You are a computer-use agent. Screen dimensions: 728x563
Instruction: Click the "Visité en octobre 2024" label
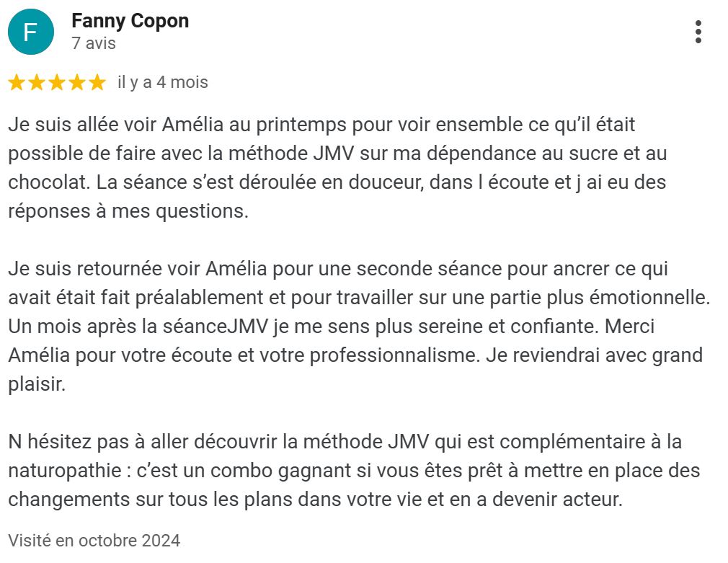tap(94, 540)
